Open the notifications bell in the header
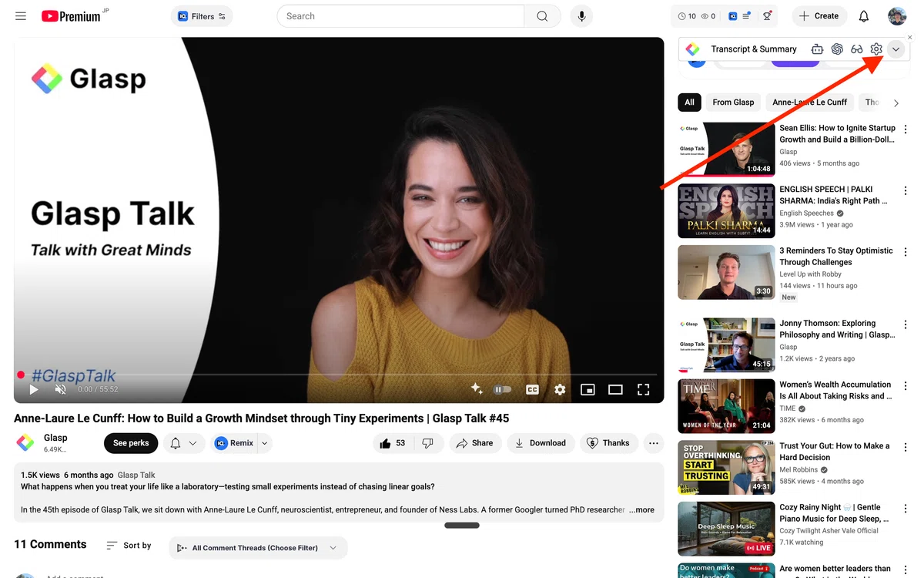This screenshot has width=924, height=578. click(x=864, y=16)
